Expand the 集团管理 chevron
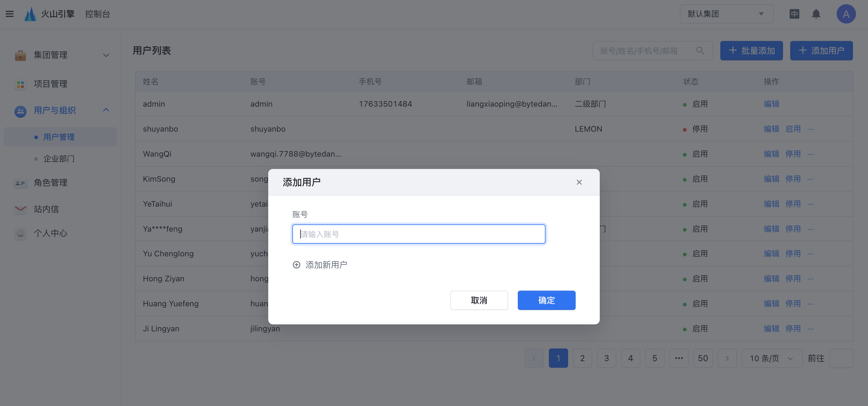 coord(106,55)
